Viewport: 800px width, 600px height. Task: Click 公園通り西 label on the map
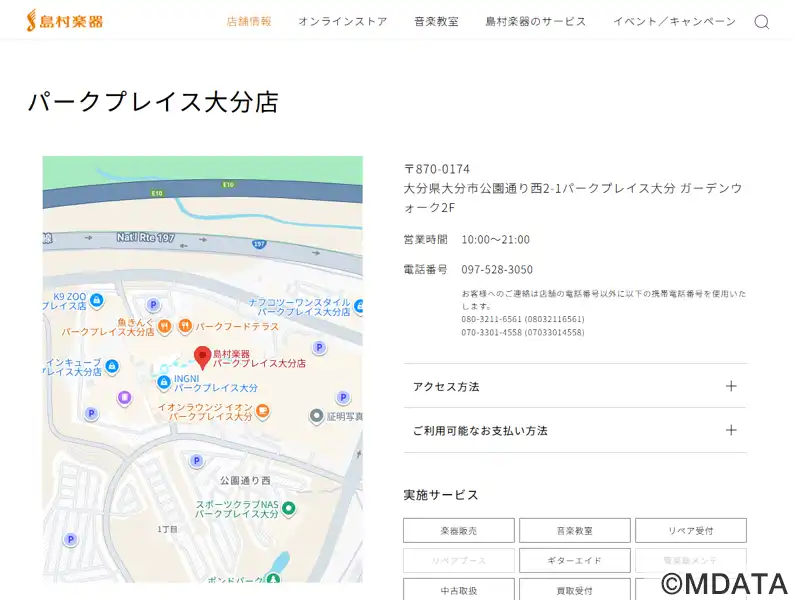point(245,481)
